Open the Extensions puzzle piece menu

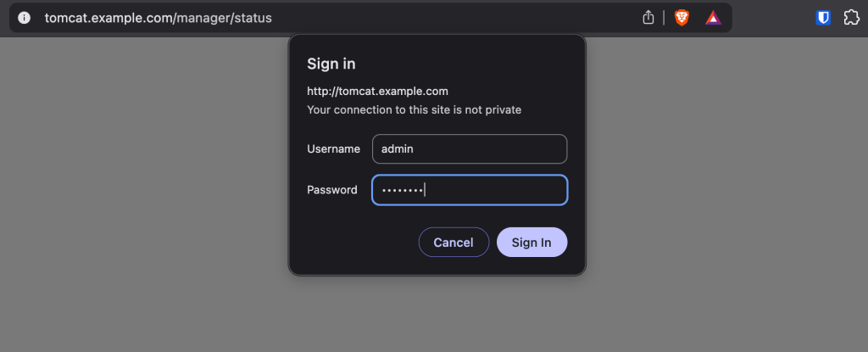pyautogui.click(x=851, y=18)
